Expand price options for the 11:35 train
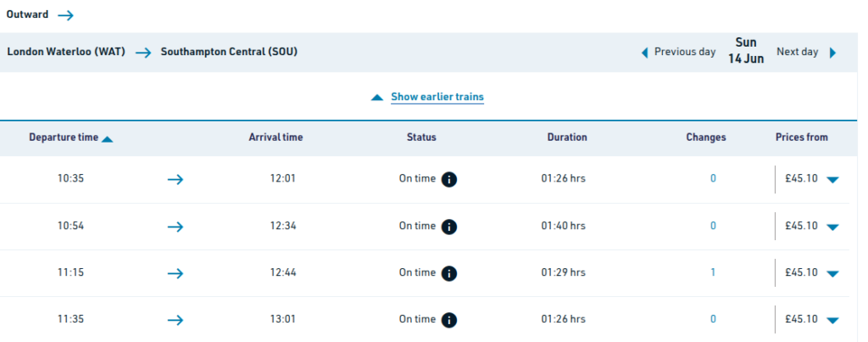The width and height of the screenshot is (868, 342). click(832, 320)
